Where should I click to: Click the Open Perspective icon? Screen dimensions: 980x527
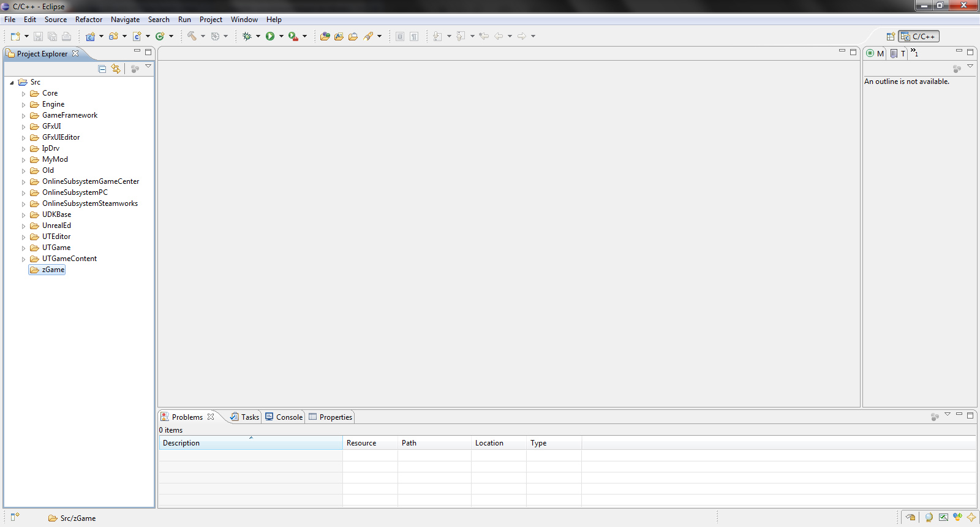tap(891, 37)
